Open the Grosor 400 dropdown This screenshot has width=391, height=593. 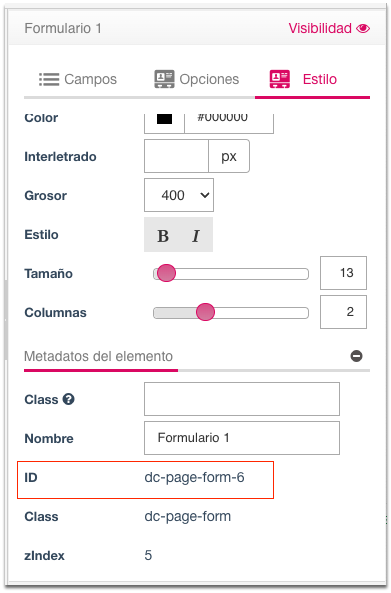coord(179,195)
